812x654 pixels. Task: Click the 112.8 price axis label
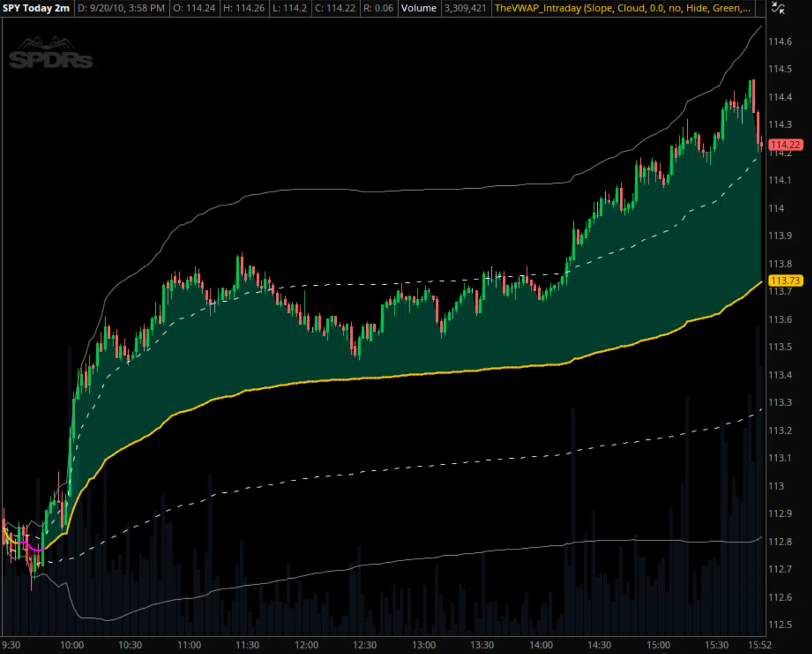click(780, 542)
